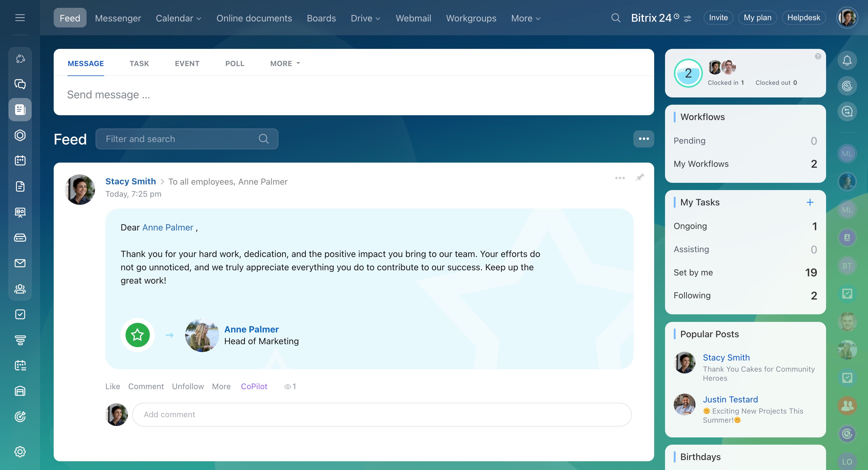This screenshot has height=470, width=868.
Task: Go to Boards in top menu
Action: point(321,18)
